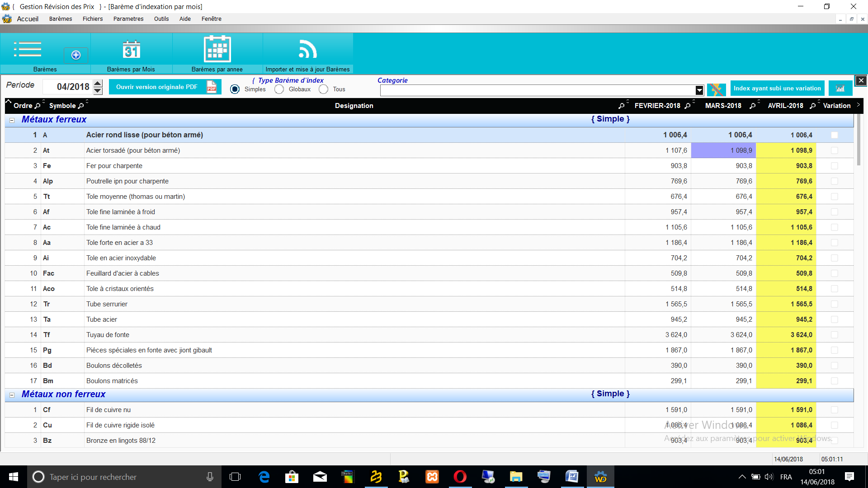The image size is (868, 488).
Task: Select the Tous radio button
Action: point(323,89)
